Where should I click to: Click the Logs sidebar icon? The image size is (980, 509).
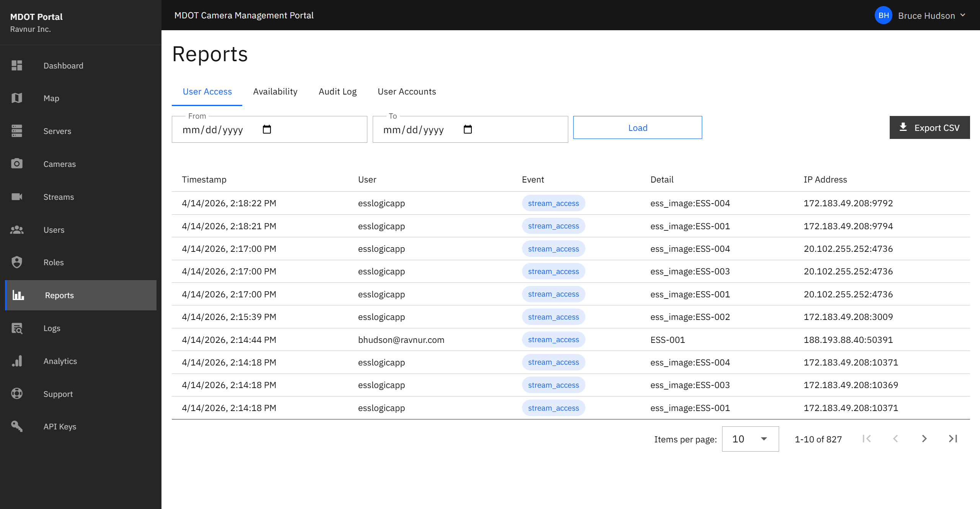coord(17,328)
